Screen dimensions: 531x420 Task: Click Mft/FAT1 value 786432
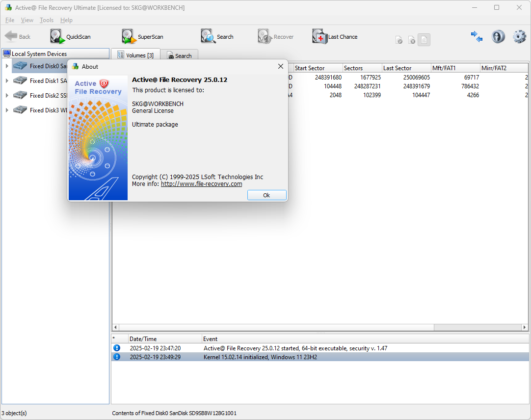[x=470, y=86]
